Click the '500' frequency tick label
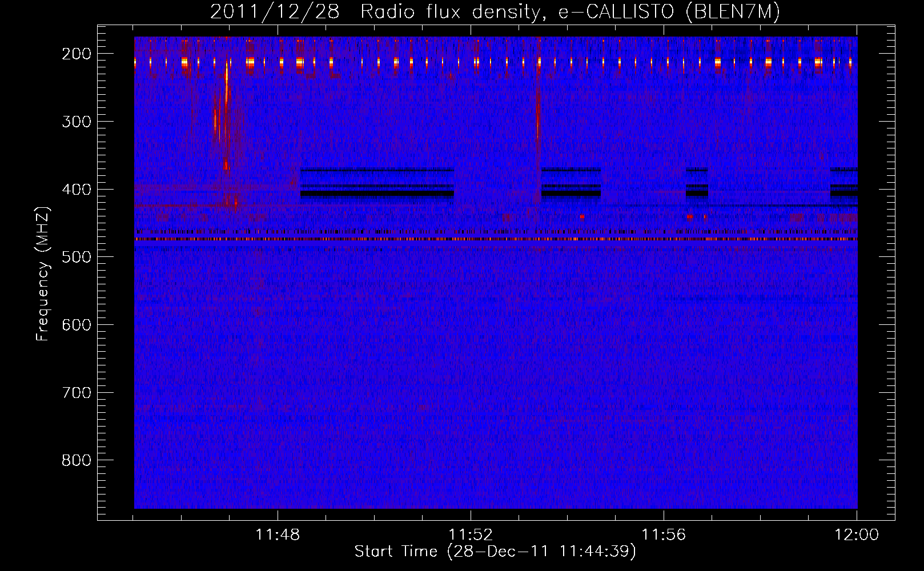This screenshot has height=571, width=924. pos(77,257)
